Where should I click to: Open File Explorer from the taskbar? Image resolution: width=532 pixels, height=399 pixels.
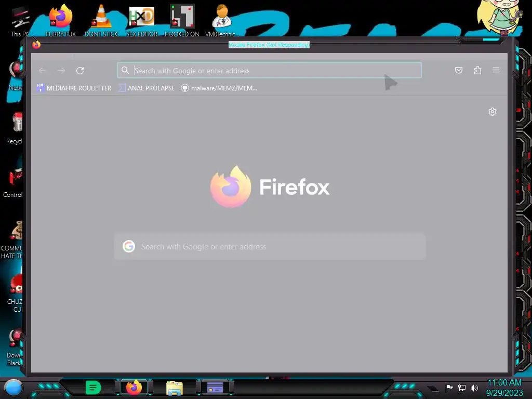pyautogui.click(x=175, y=388)
